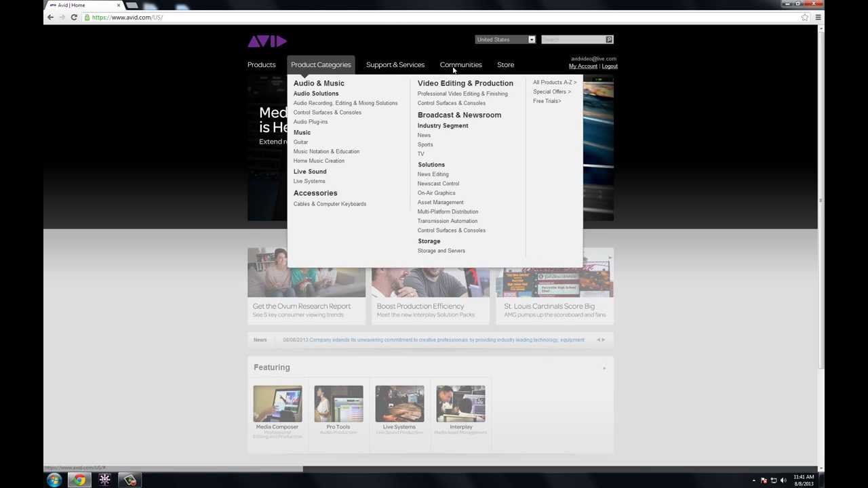
Task: Open the Guitar link
Action: click(300, 142)
